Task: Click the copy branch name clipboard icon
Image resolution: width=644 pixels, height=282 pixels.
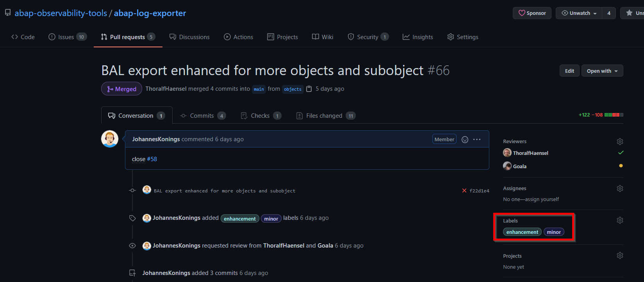Action: [309, 88]
